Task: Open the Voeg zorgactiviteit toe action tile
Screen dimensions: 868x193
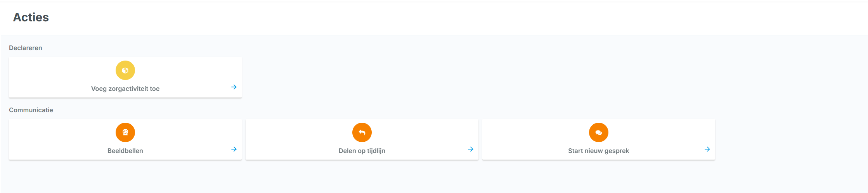Action: point(125,77)
